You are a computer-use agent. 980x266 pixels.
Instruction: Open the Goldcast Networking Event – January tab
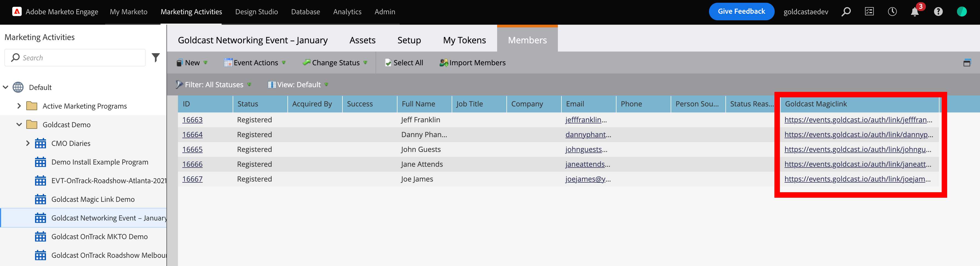click(x=253, y=40)
